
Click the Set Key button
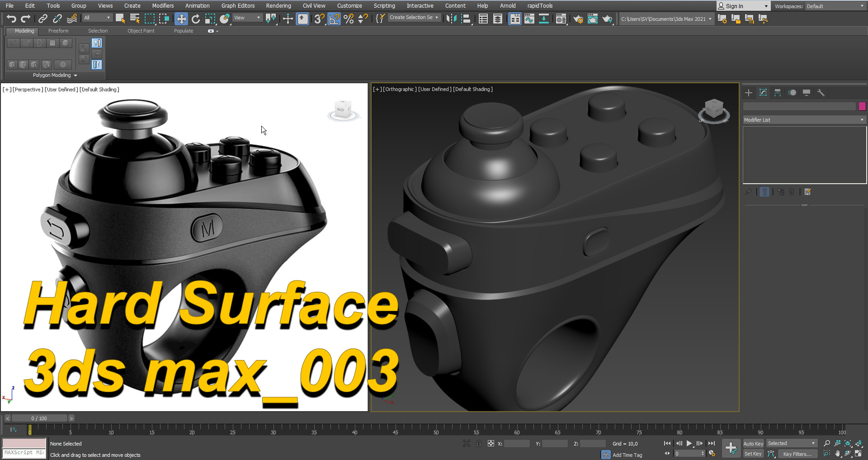(x=753, y=454)
